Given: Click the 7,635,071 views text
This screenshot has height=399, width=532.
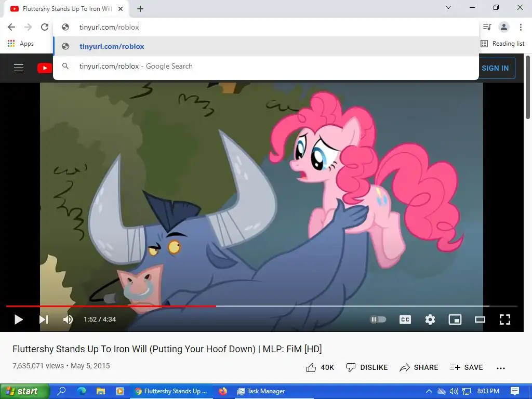Looking at the screenshot, I should point(38,366).
